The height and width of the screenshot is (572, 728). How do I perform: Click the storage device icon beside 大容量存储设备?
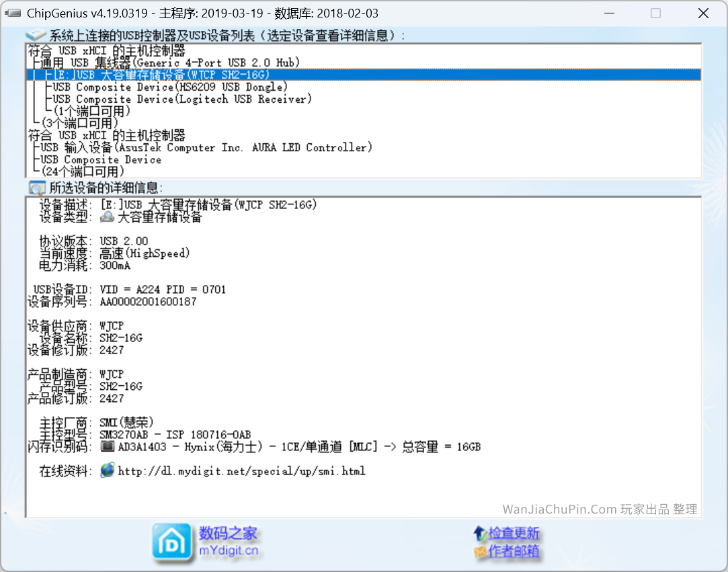click(x=107, y=217)
